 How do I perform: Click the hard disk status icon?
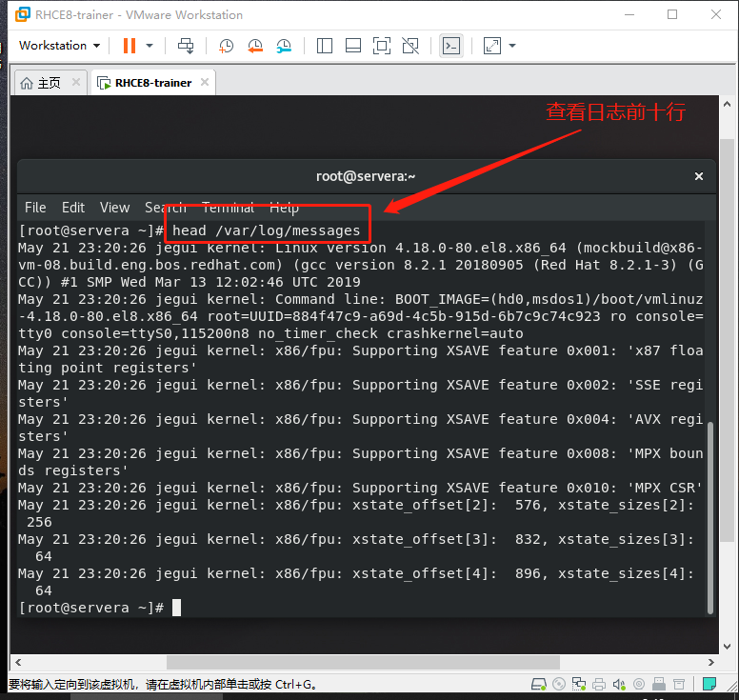pos(538,684)
